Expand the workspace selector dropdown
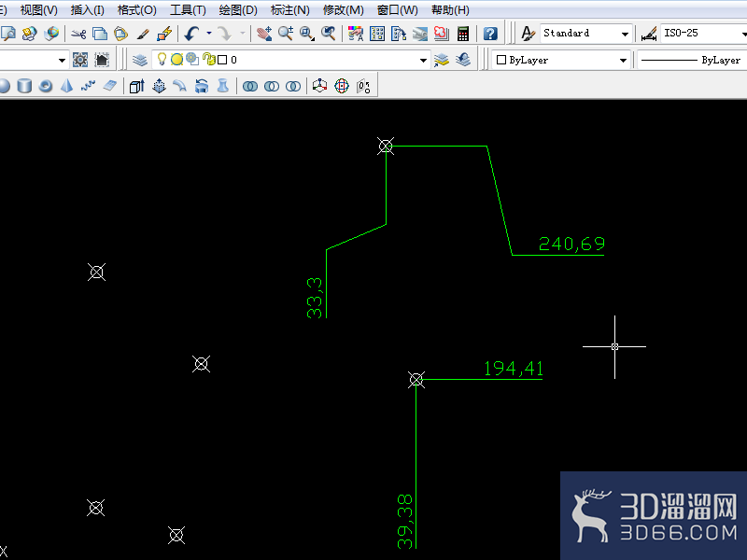Viewport: 747px width, 560px height. pyautogui.click(x=62, y=60)
